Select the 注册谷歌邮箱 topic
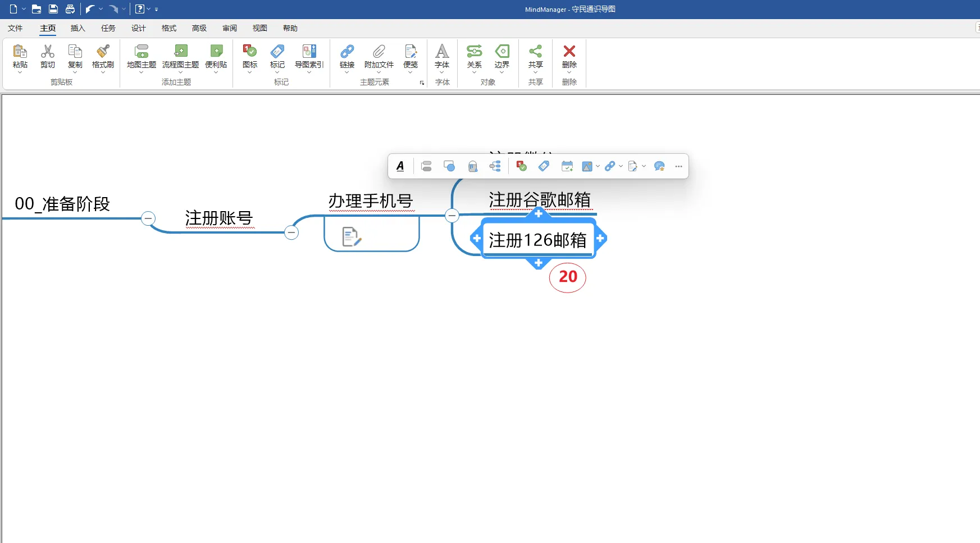This screenshot has height=543, width=980. click(540, 200)
